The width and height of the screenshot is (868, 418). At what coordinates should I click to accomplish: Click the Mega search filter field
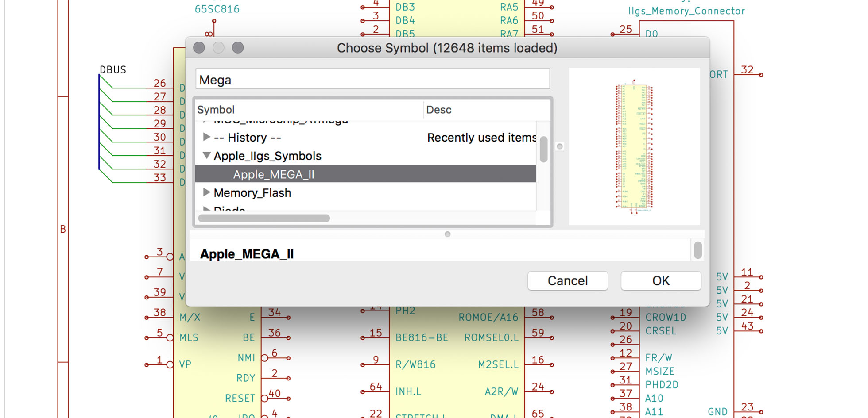(372, 79)
